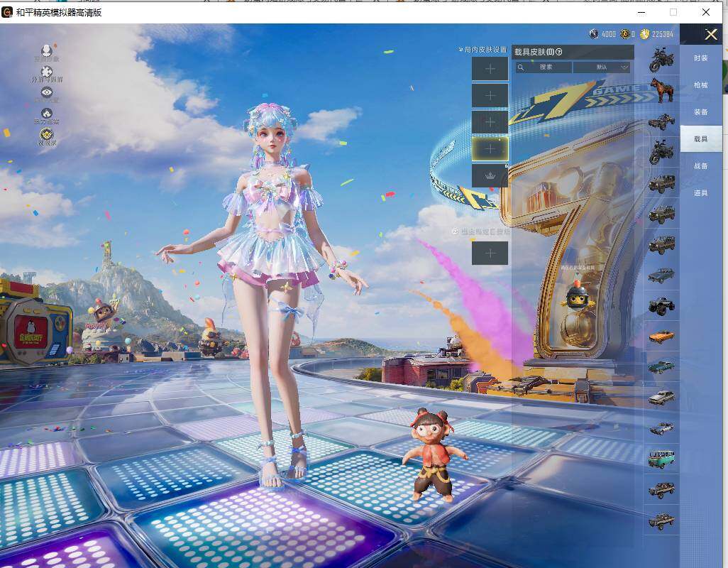Click the lone plus slot below the crown
Image resolution: width=728 pixels, height=568 pixels.
point(490,253)
